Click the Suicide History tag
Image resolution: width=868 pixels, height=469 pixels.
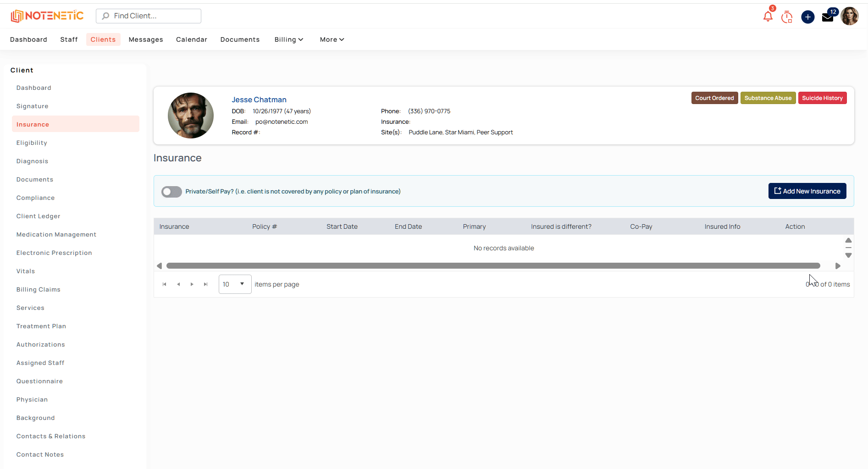click(x=822, y=98)
